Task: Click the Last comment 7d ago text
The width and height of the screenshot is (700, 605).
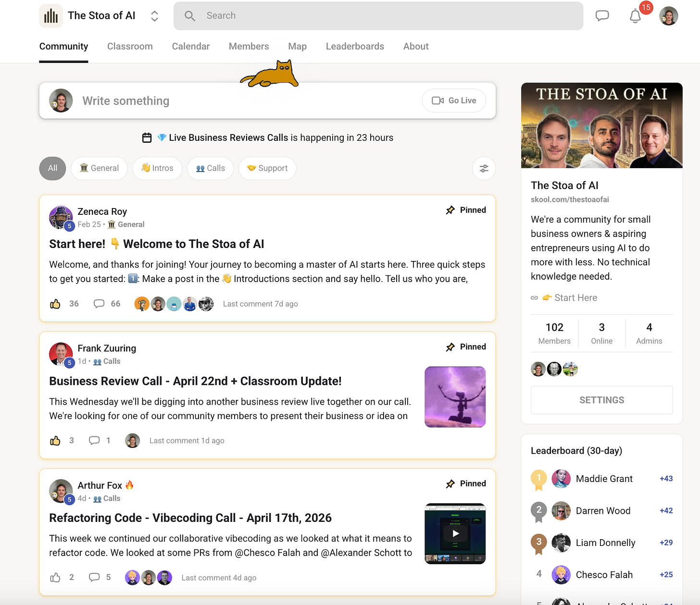Action: 260,304
